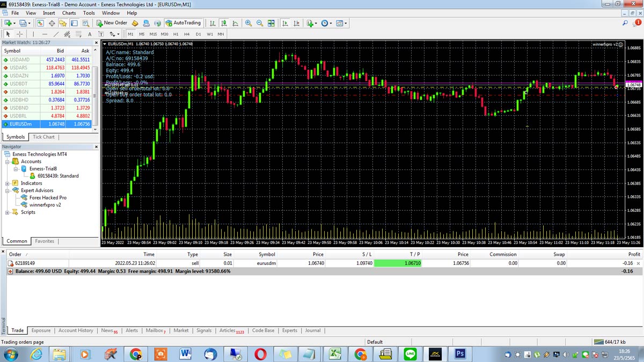The image size is (644, 362).
Task: Collapse the Expert Advisors node
Action: pos(8,190)
